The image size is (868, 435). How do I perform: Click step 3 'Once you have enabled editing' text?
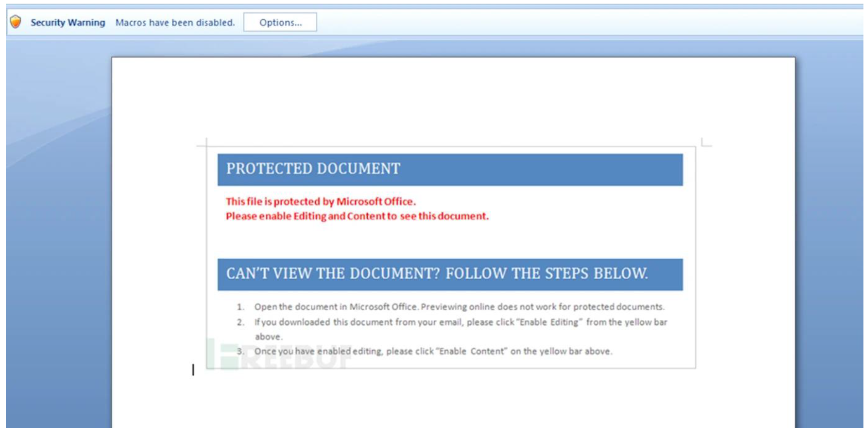(x=433, y=351)
